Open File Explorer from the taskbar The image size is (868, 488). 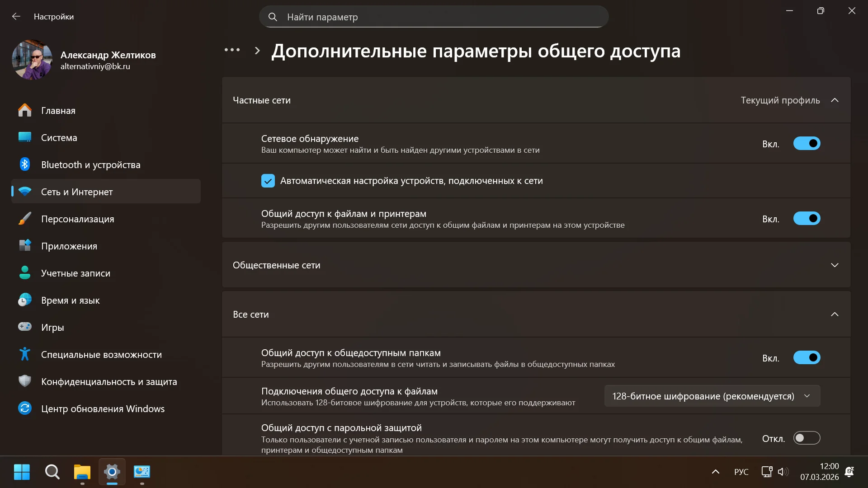pyautogui.click(x=82, y=472)
